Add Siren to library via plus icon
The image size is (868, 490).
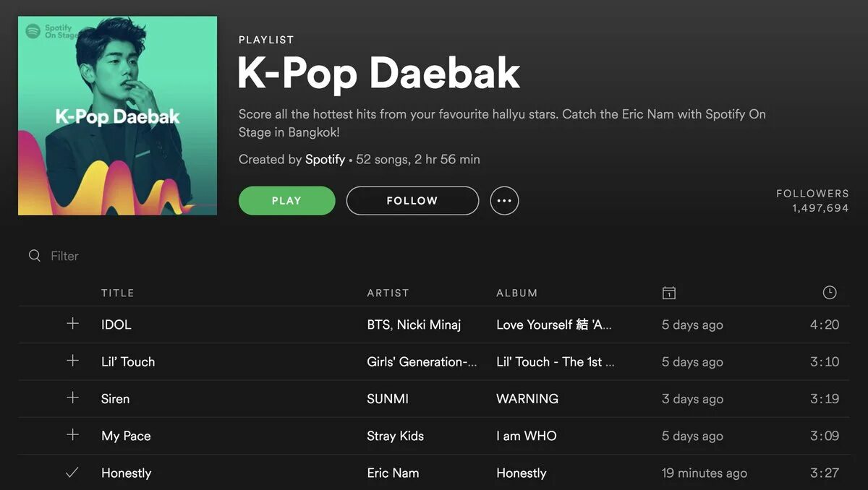tap(72, 398)
